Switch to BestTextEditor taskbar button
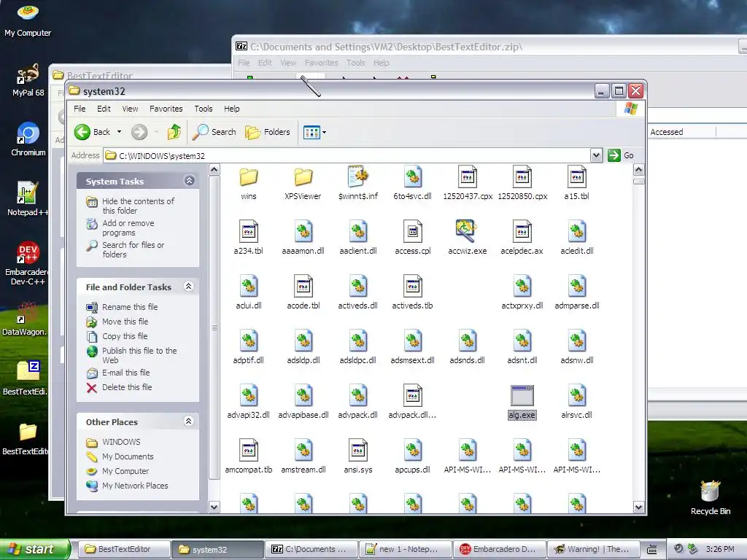Screen dimensions: 747x560 coord(124,549)
